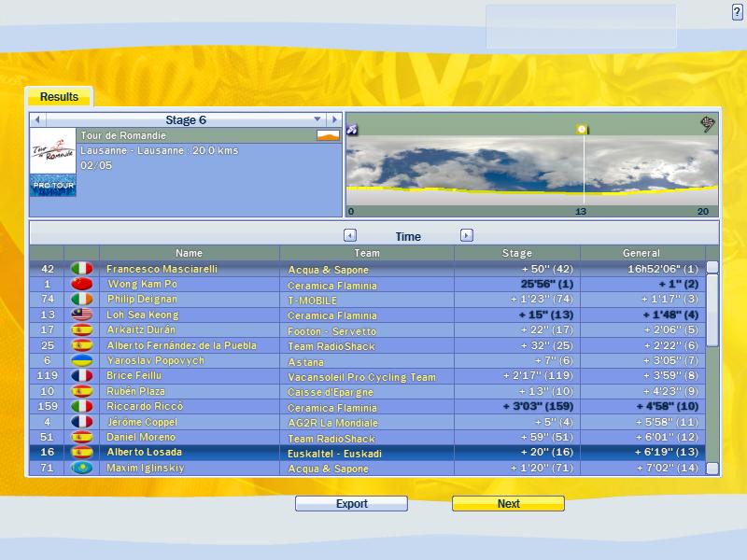Click the Kazakh flag beside Maxim Iglinskiy

click(x=82, y=468)
